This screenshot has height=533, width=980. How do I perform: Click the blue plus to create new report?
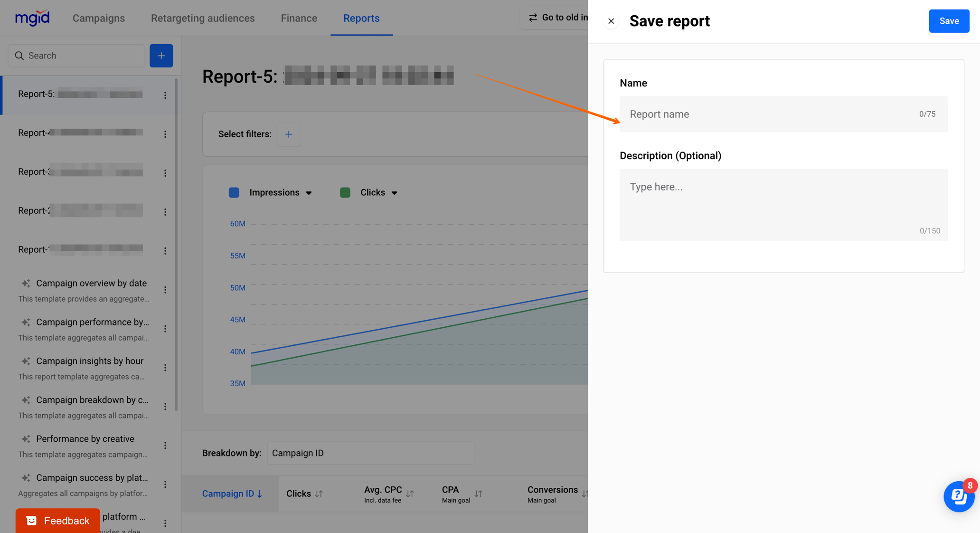point(161,56)
